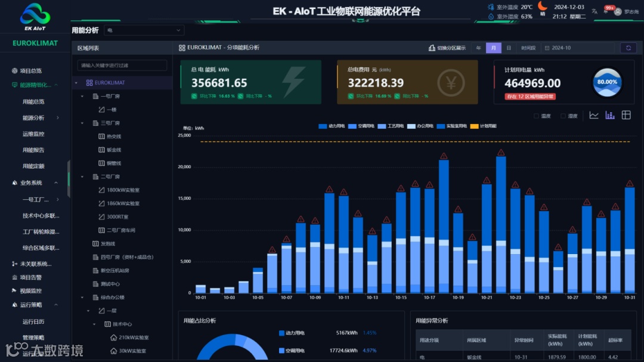The height and width of the screenshot is (362, 644).
Task: Click the notification bell with 99+ badge
Action: click(606, 11)
